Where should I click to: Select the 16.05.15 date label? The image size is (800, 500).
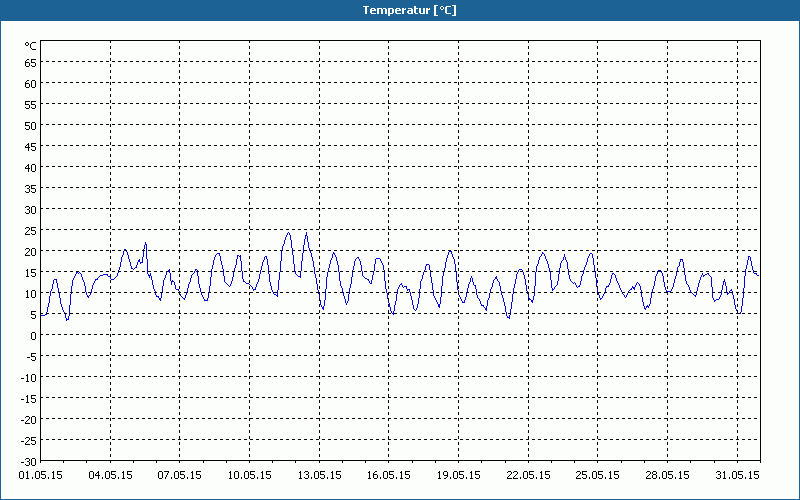(x=389, y=476)
